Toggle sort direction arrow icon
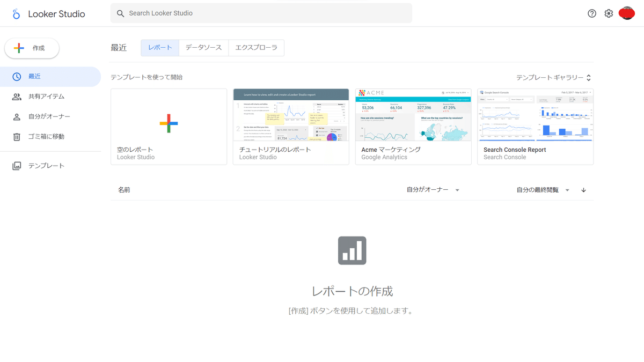Image resolution: width=644 pixels, height=362 pixels. (x=584, y=190)
